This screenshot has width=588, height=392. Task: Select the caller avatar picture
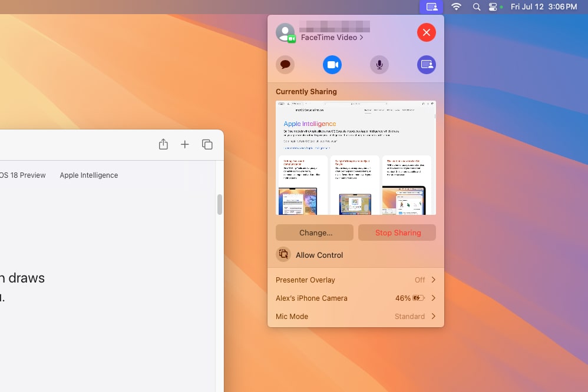pyautogui.click(x=285, y=32)
